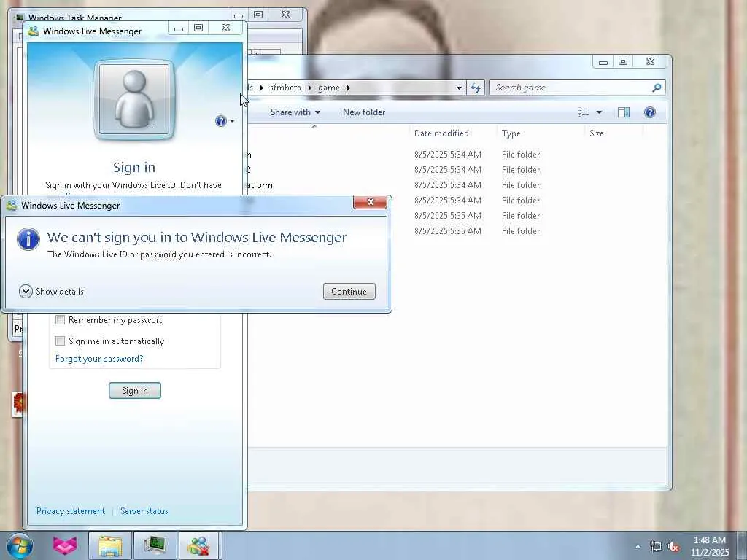
Task: Toggle the preview pane icon in Explorer
Action: coord(624,112)
